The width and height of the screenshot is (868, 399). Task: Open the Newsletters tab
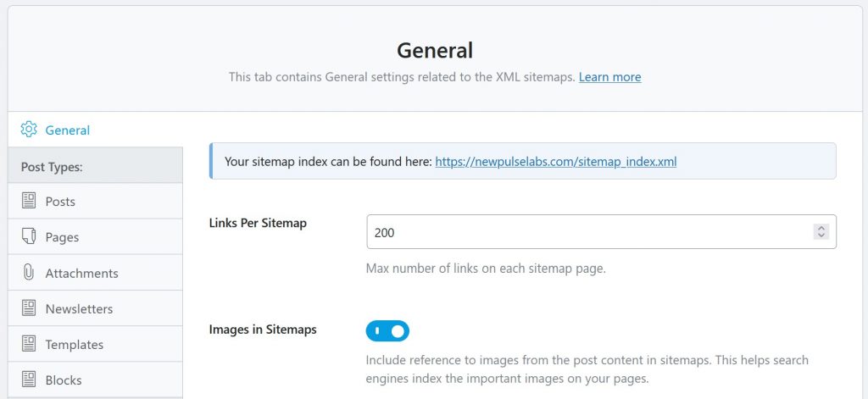point(95,308)
